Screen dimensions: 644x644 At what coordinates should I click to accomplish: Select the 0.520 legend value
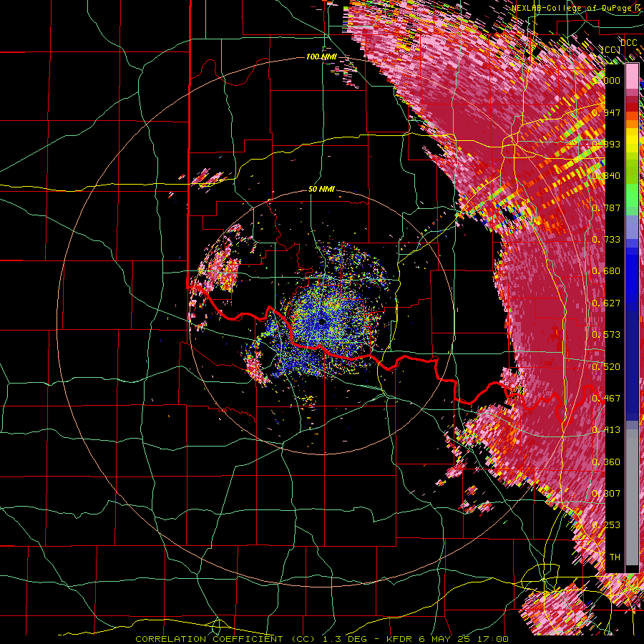point(606,367)
